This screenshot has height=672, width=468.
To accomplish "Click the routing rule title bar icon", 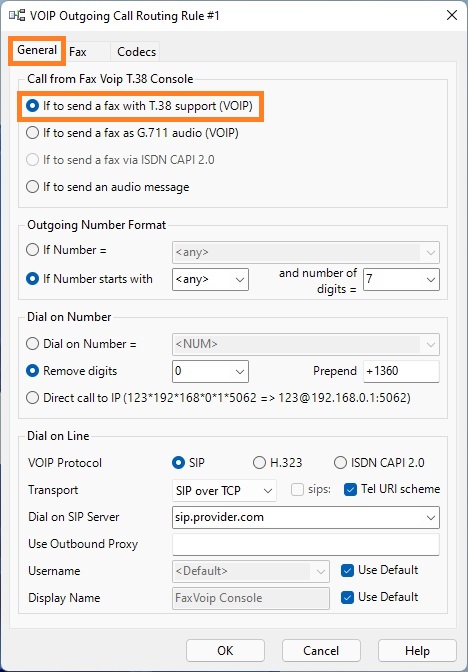I will coord(17,16).
